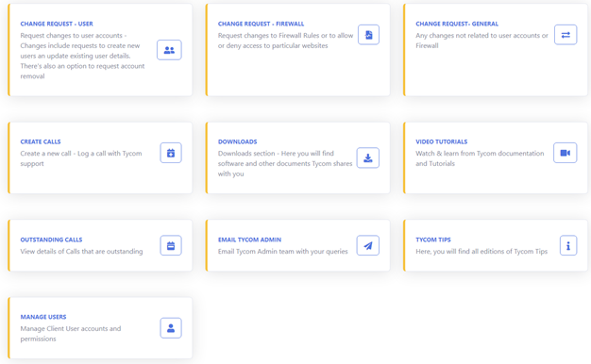
Task: Click the download icon in Downloads card
Action: pyautogui.click(x=368, y=157)
